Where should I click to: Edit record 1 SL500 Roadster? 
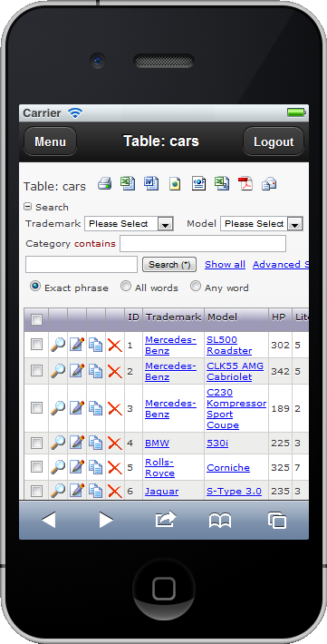[77, 345]
